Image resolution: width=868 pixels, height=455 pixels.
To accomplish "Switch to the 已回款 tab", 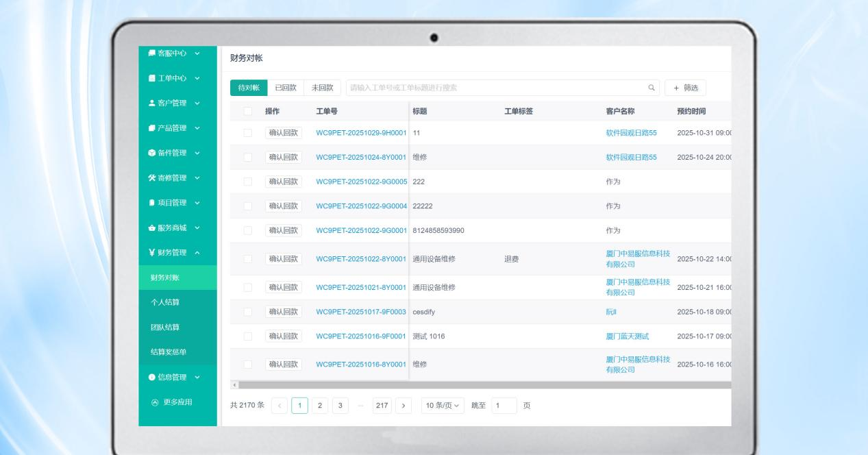I will (285, 88).
